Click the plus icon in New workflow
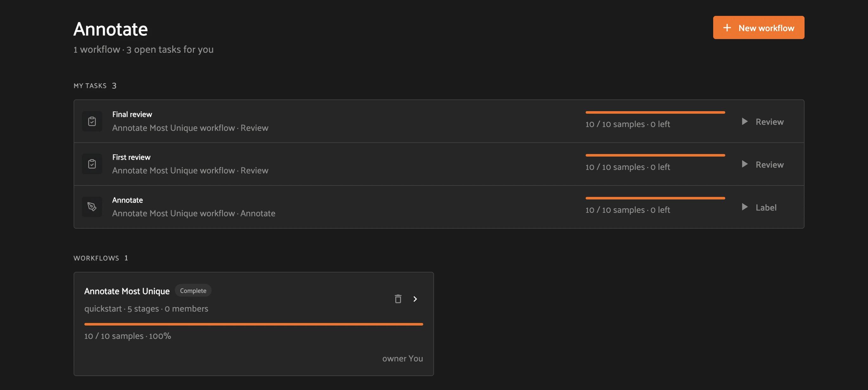Image resolution: width=868 pixels, height=390 pixels. pos(727,28)
